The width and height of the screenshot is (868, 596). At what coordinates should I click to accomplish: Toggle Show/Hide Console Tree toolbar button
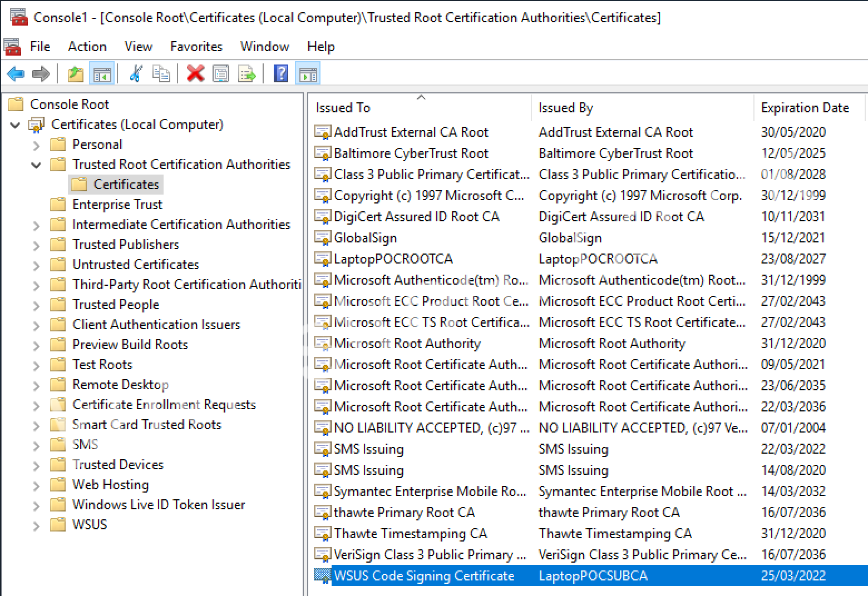(102, 73)
